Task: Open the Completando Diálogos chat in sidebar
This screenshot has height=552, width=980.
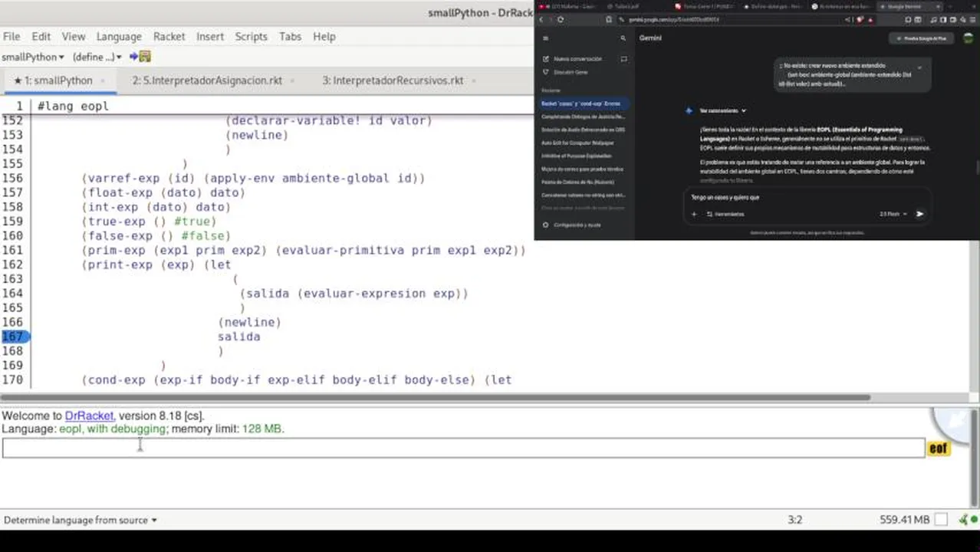Action: point(583,117)
